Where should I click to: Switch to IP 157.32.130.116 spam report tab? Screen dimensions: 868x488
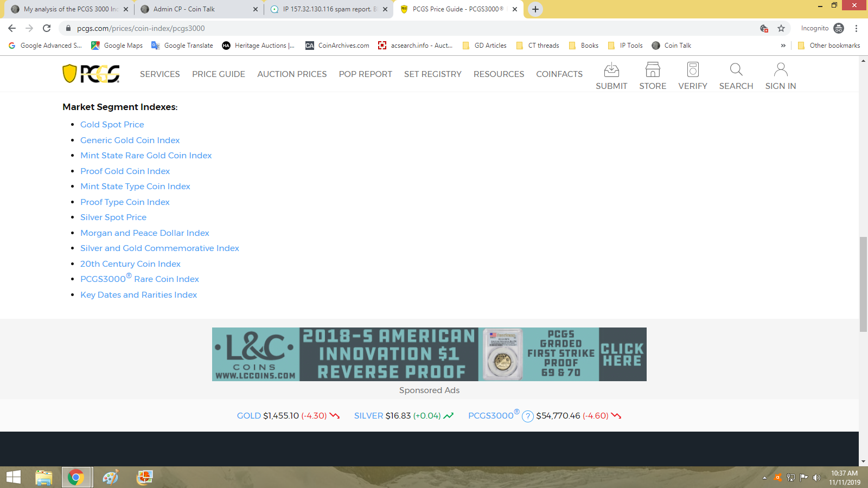[328, 9]
